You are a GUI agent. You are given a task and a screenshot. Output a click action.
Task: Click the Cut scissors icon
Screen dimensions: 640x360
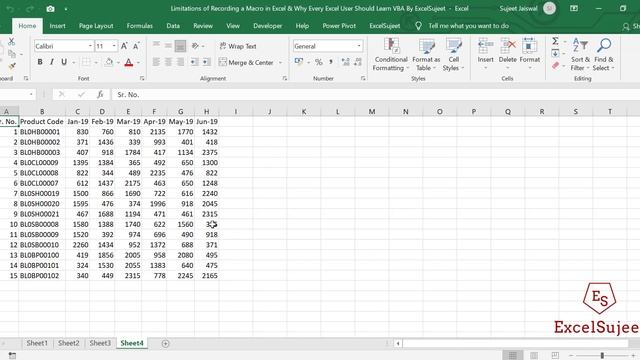tap(11, 41)
